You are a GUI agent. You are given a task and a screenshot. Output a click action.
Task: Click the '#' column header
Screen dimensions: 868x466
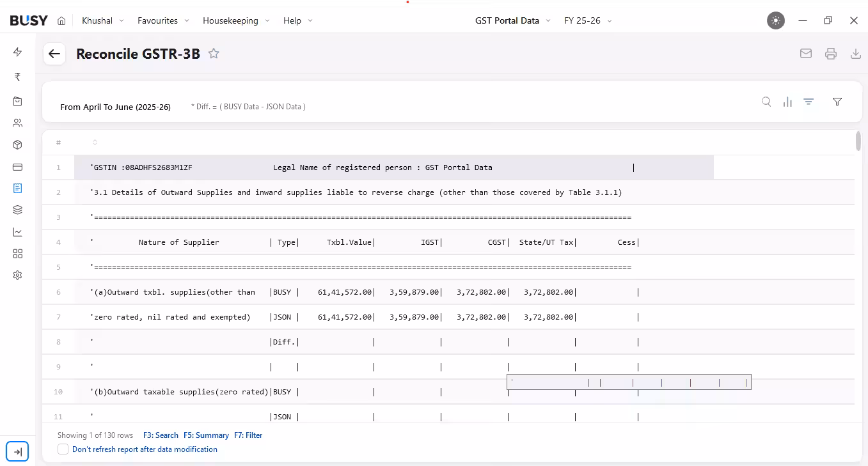coord(58,143)
